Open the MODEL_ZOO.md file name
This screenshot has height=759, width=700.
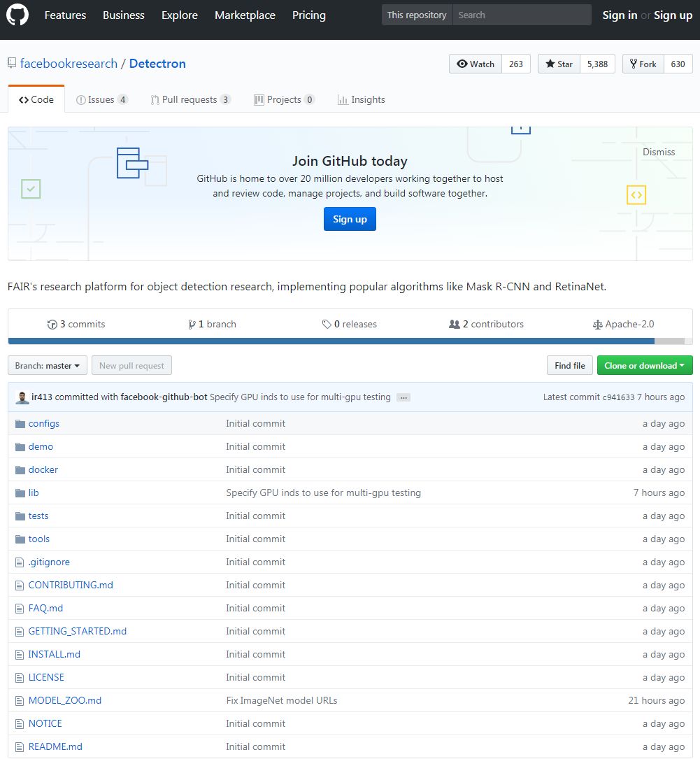pos(65,700)
